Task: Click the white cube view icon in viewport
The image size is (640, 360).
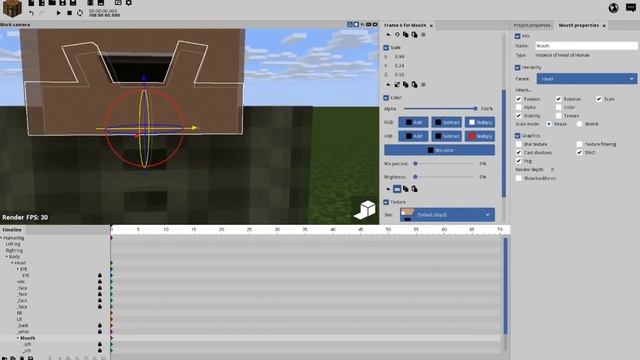Action: click(364, 210)
